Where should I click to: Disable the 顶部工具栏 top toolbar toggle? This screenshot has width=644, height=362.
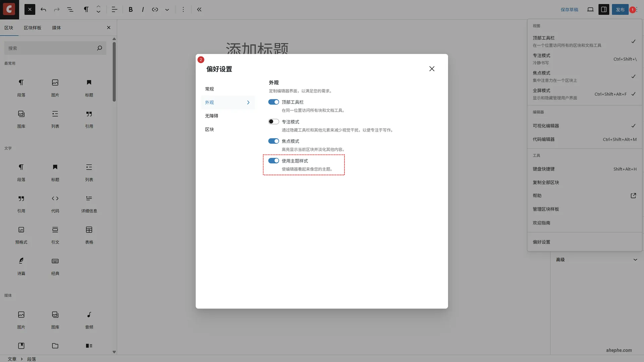tap(274, 102)
